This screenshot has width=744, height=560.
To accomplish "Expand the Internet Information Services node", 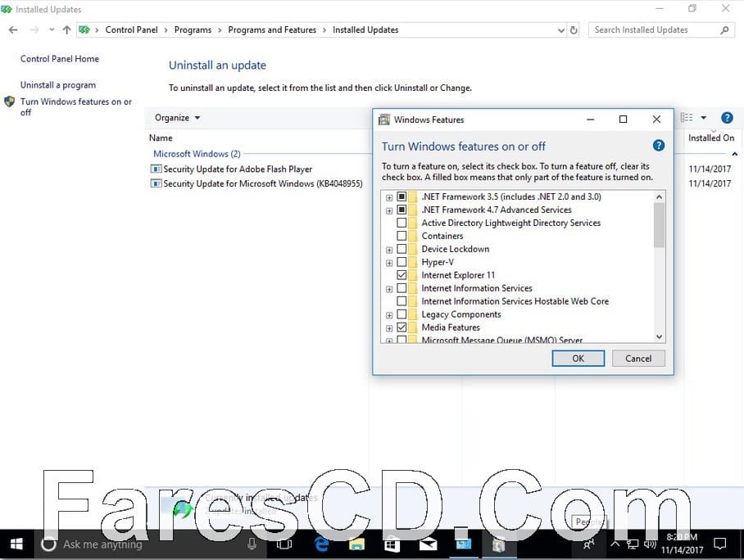I will pos(389,289).
